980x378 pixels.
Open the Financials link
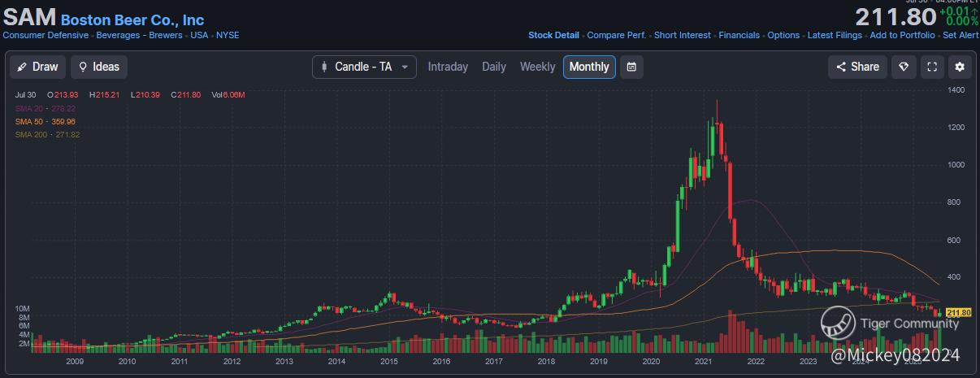(739, 35)
